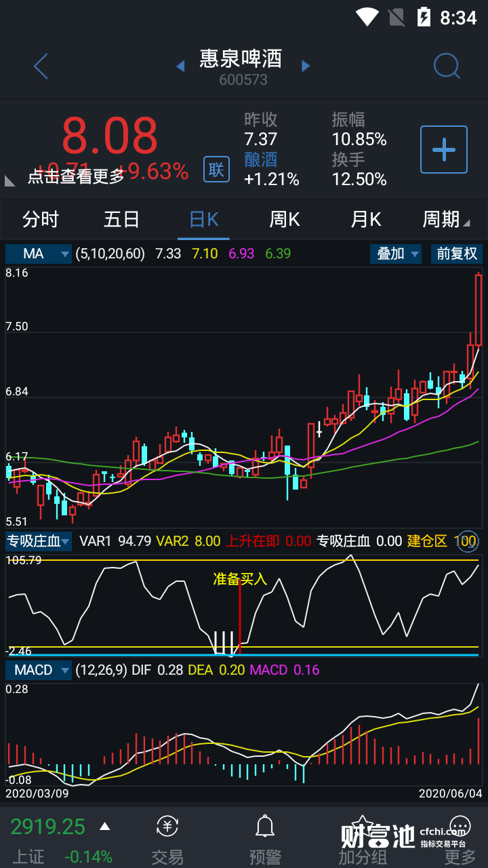Tap the end date 2020/06/04
The image size is (488, 868).
point(450,793)
